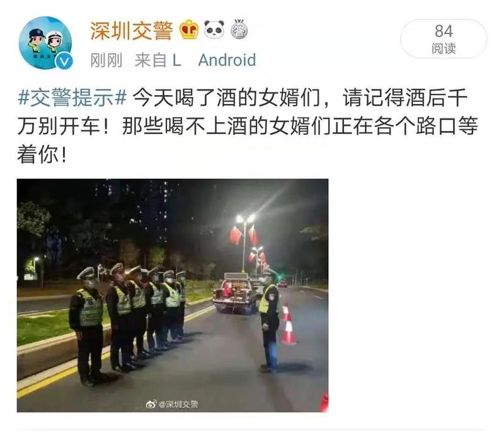Click the 来自 L source text
504x432 pixels.
[157, 60]
